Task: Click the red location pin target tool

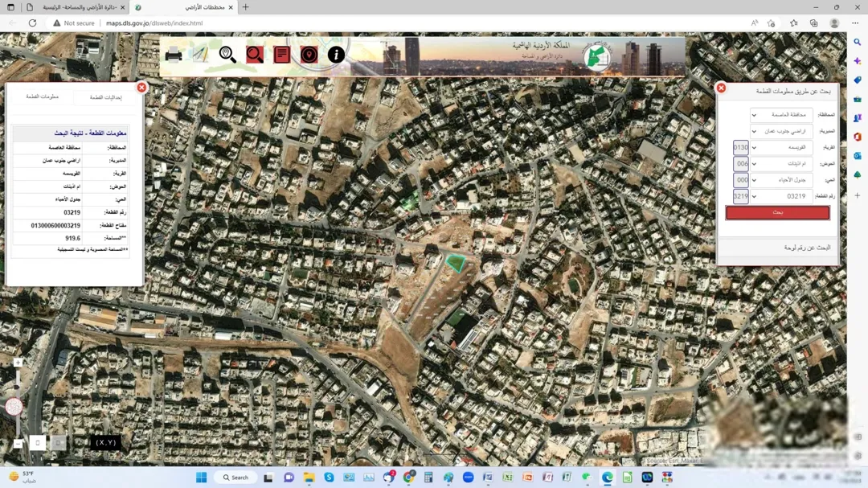Action: pos(309,55)
